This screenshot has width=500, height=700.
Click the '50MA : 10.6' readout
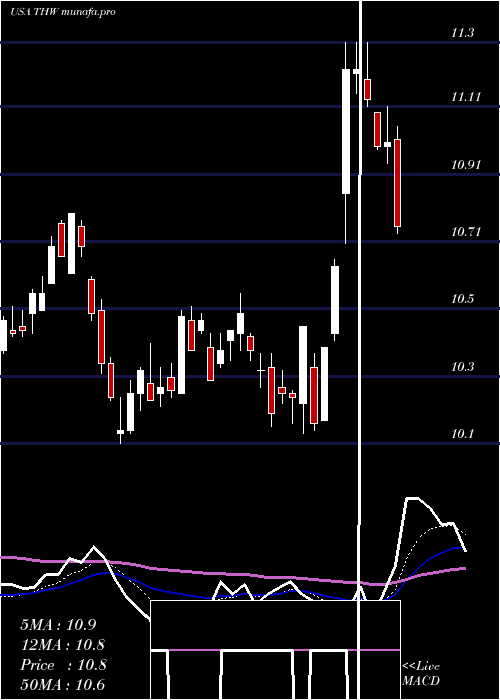[63, 685]
